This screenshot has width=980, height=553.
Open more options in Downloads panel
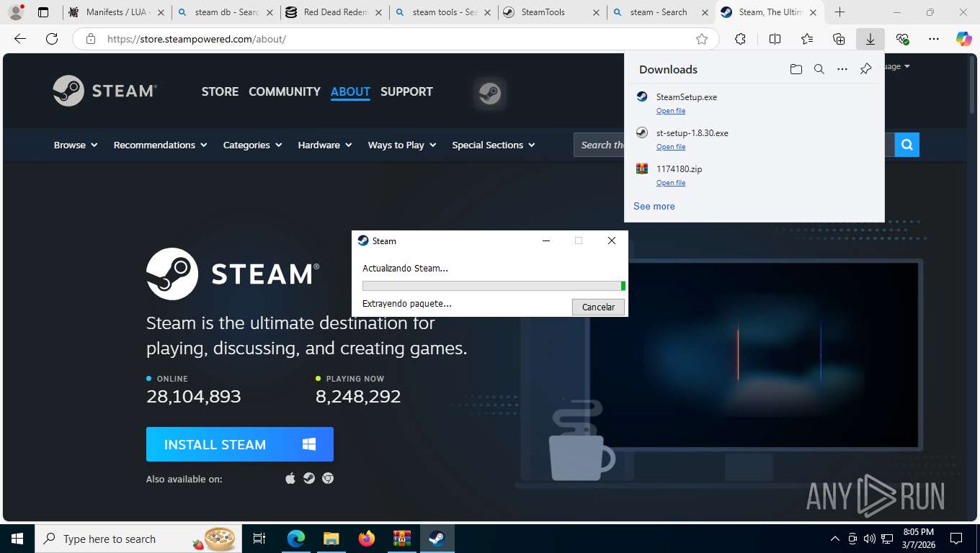click(x=842, y=69)
